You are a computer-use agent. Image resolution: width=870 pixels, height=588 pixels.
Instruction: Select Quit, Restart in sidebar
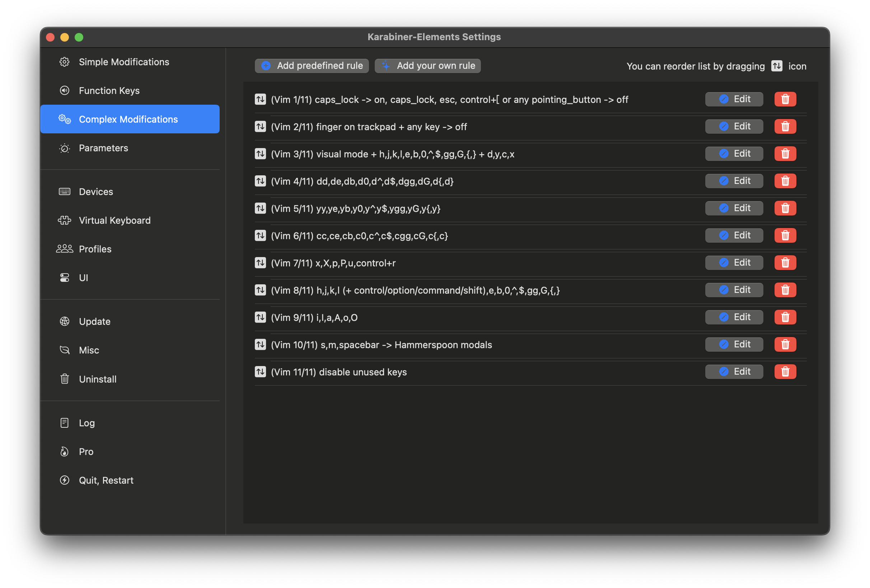(106, 480)
